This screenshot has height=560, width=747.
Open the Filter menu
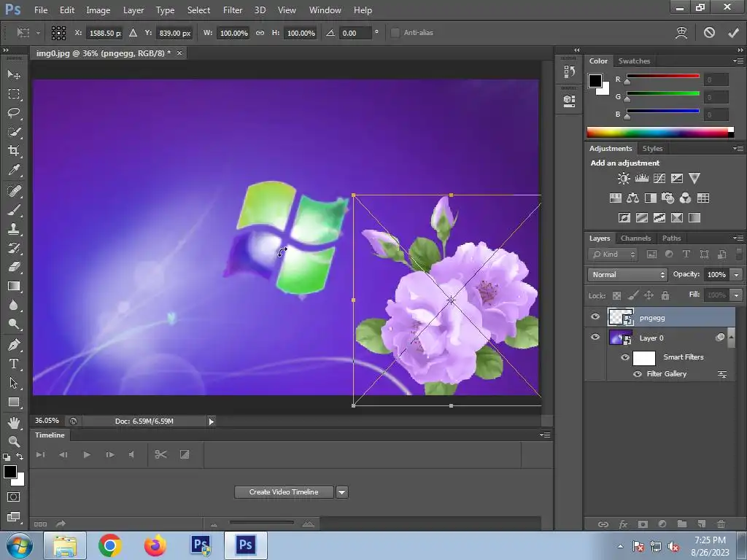tap(233, 10)
